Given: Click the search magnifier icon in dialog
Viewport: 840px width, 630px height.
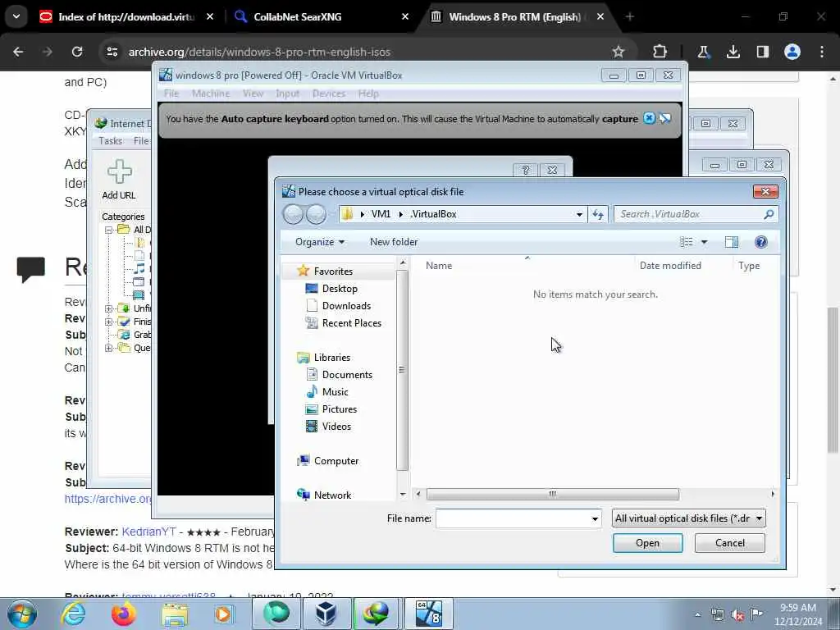Looking at the screenshot, I should tap(769, 214).
